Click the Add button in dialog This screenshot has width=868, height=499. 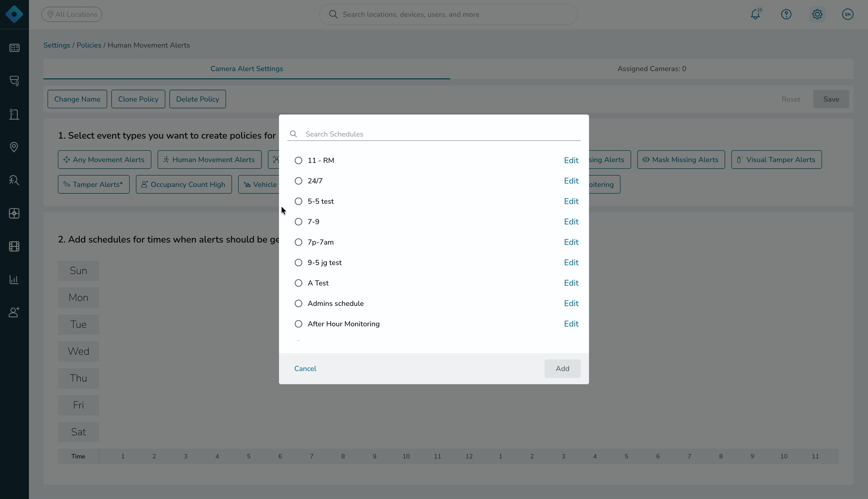point(562,369)
